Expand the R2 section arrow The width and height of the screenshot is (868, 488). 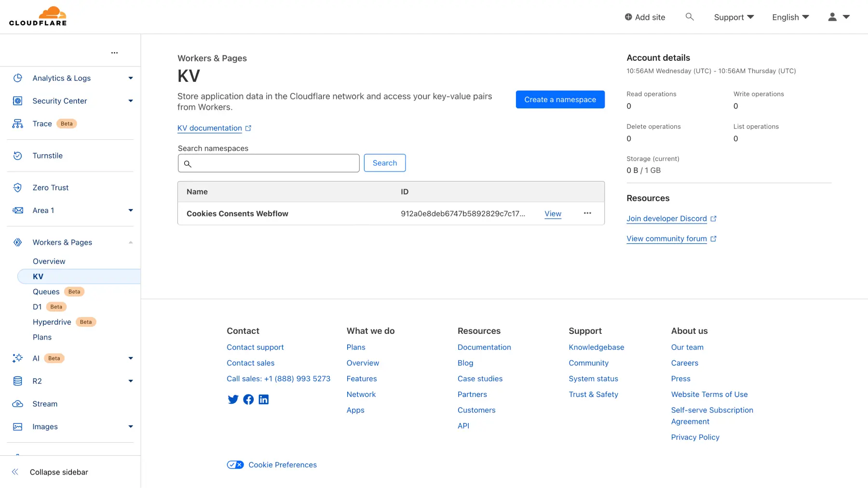click(x=131, y=381)
